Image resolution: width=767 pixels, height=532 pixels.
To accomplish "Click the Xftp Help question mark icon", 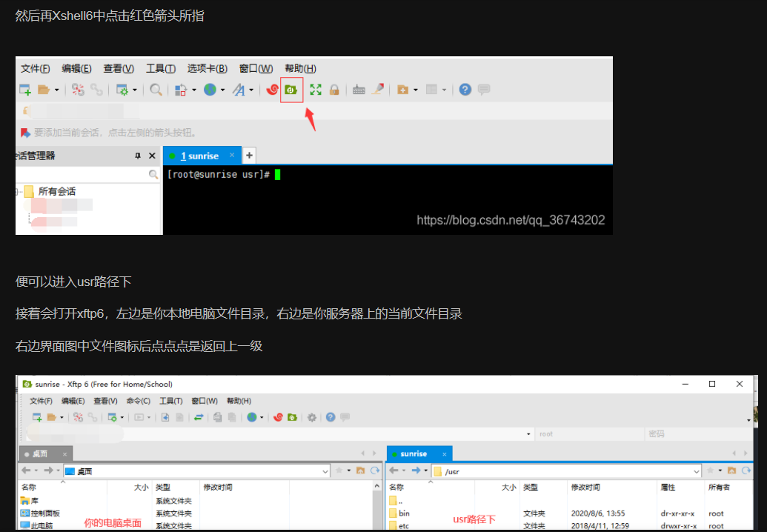I will coord(331,417).
